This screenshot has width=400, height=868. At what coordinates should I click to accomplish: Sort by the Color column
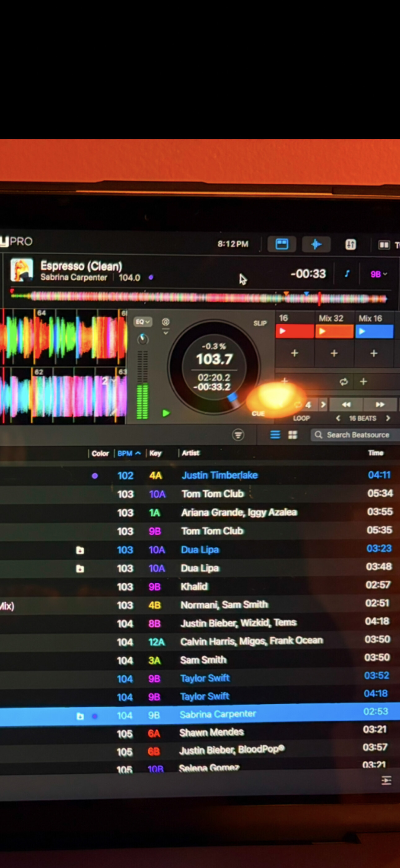(100, 454)
